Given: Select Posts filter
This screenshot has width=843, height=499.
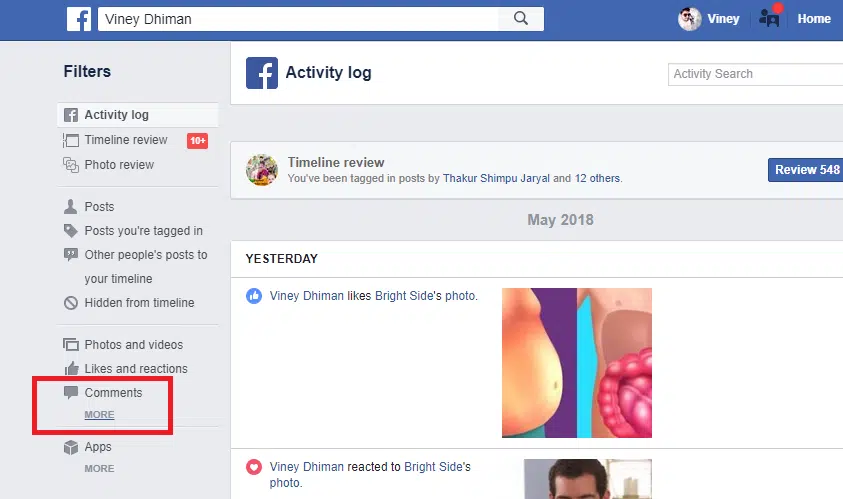Looking at the screenshot, I should 99,206.
